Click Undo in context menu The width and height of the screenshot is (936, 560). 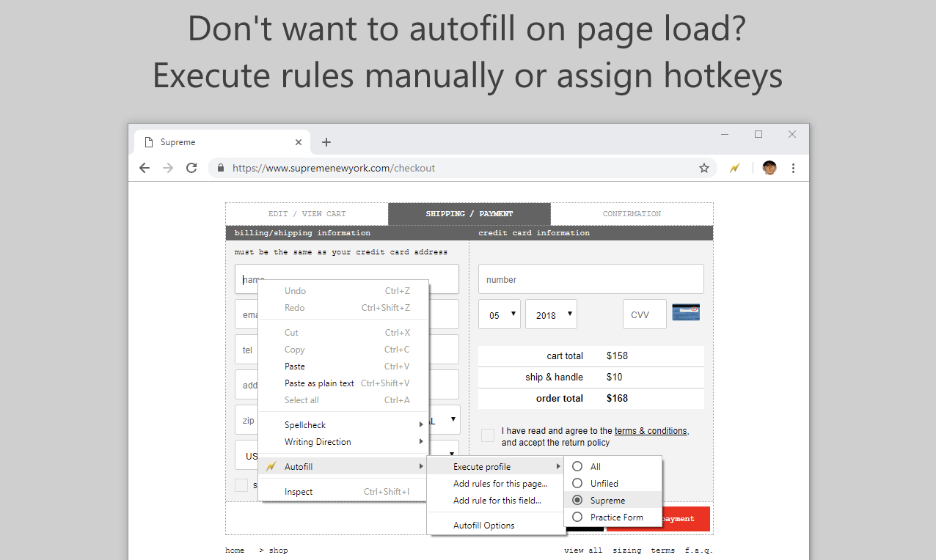pos(343,290)
